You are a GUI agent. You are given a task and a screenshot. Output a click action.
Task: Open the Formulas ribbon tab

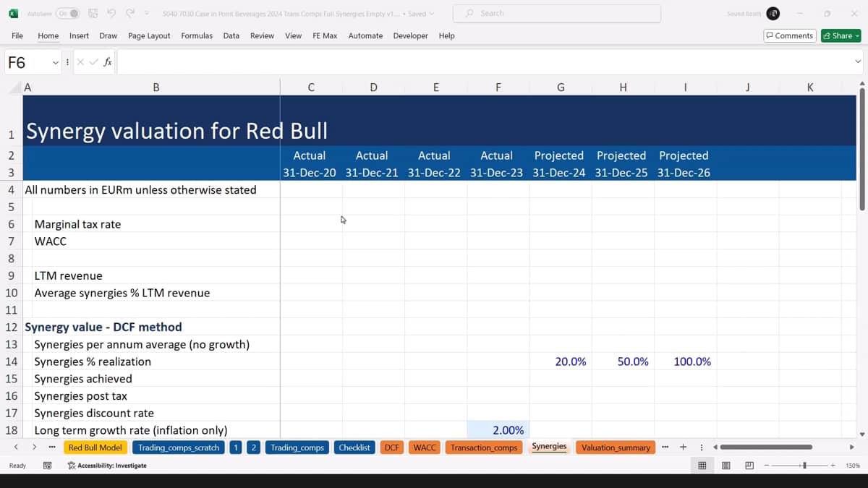pos(197,35)
